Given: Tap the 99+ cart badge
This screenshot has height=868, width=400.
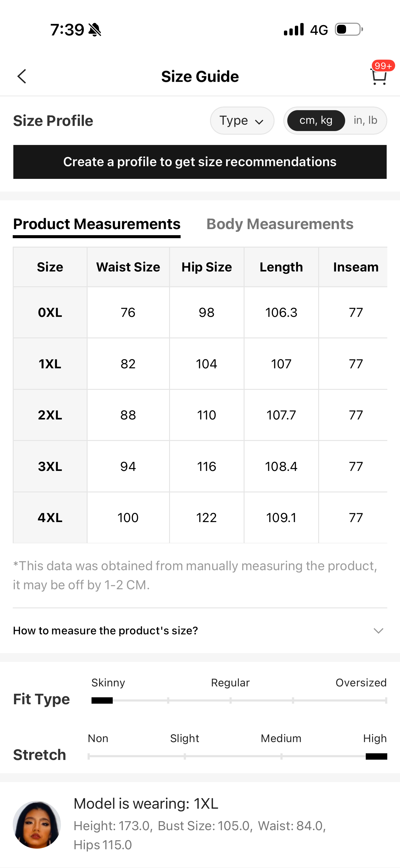Looking at the screenshot, I should (x=383, y=65).
